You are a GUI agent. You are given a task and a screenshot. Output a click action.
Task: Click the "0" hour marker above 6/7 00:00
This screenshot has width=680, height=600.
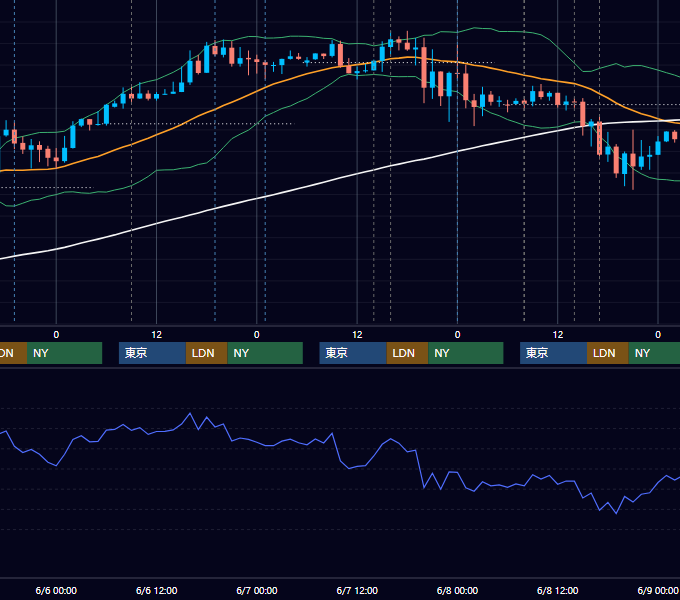tap(257, 335)
